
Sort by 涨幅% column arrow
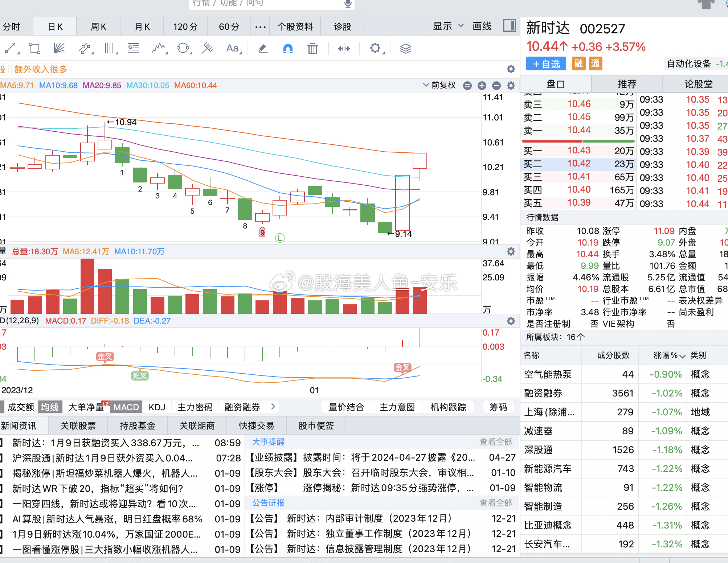pos(682,356)
